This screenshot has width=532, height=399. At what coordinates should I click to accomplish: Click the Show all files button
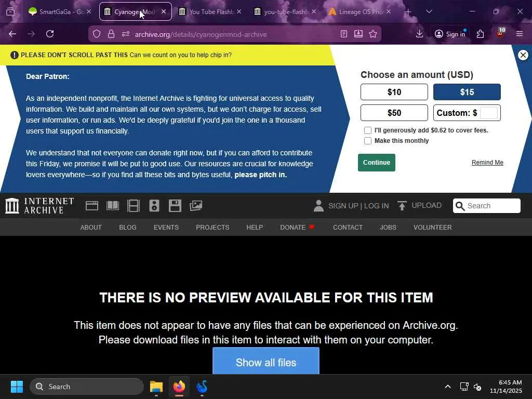[266, 361]
